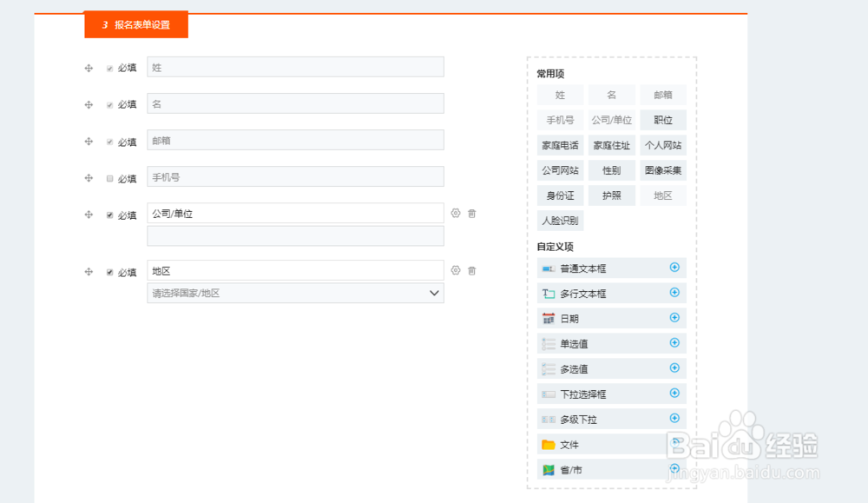Click the 普通文本框 type icon

click(x=548, y=268)
